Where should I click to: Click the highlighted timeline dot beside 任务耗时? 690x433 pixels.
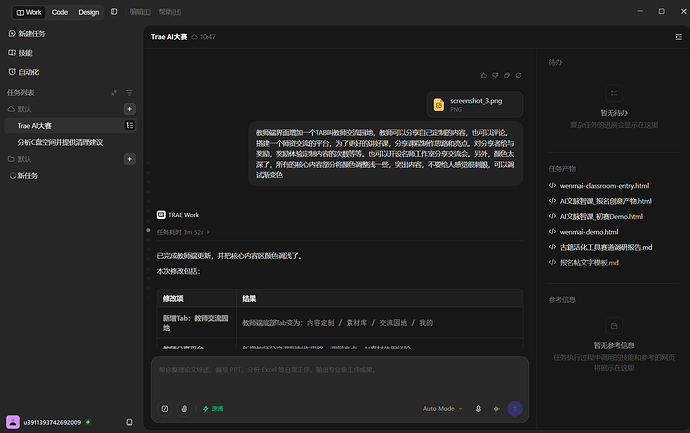coord(148,230)
